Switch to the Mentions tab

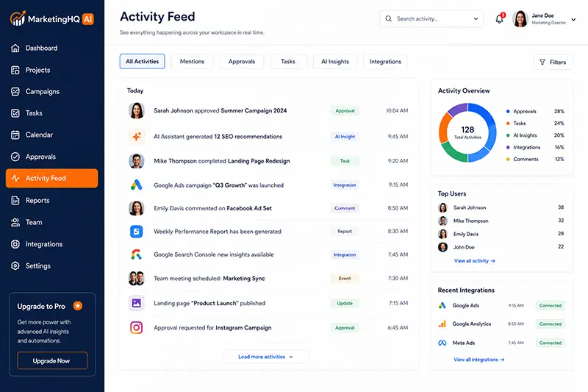192,62
